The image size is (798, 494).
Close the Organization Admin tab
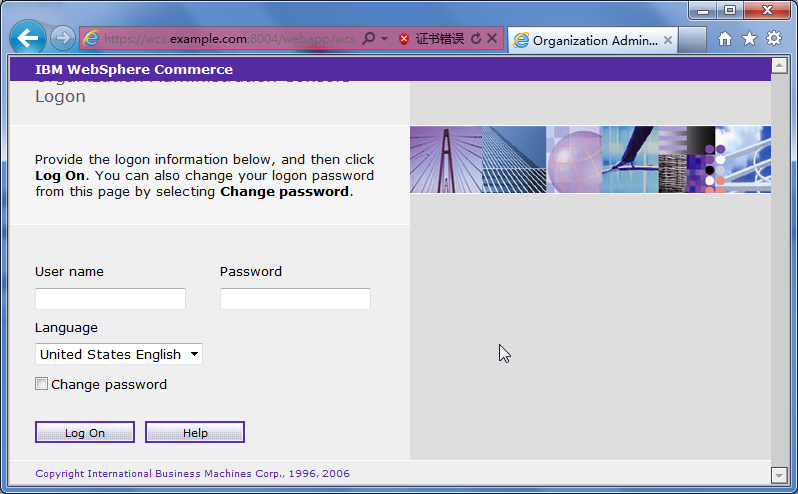668,40
